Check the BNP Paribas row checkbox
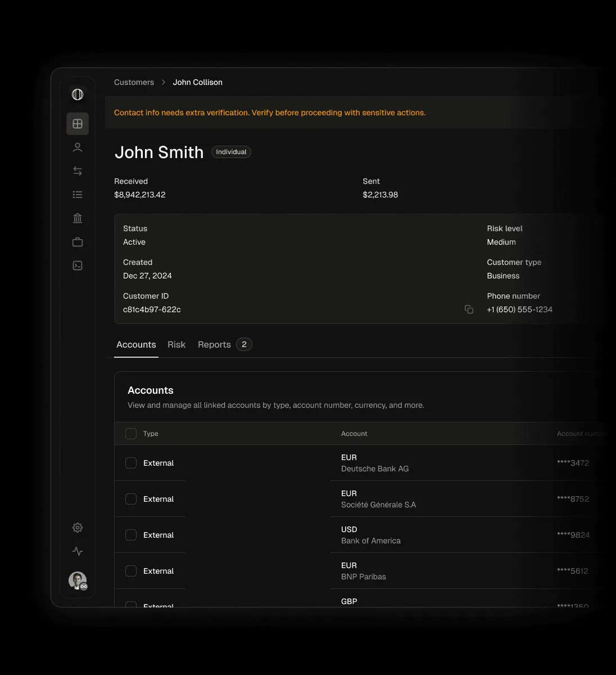The height and width of the screenshot is (675, 616). 131,571
